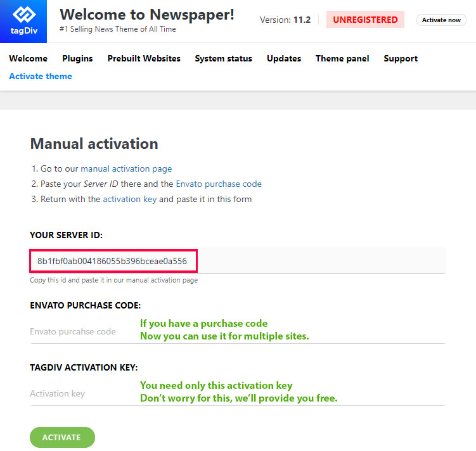
Task: Open the Support tab
Action: [x=401, y=58]
